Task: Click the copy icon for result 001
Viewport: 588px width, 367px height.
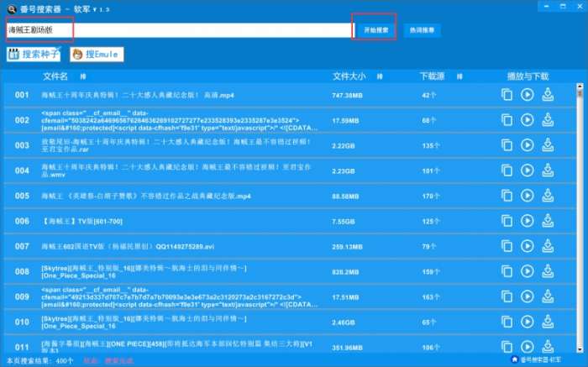Action: [507, 95]
